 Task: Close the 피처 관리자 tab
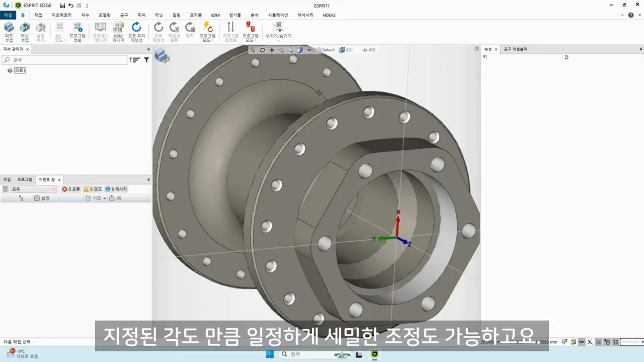(x=27, y=49)
